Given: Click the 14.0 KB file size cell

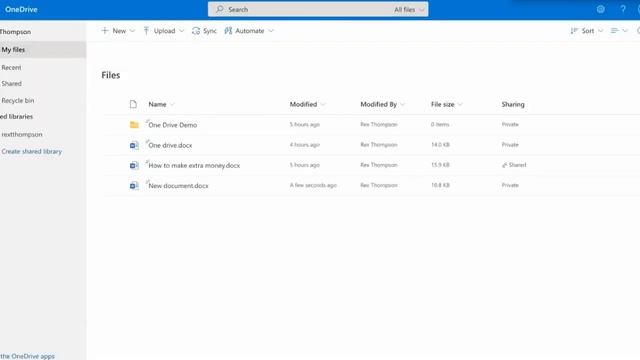Looking at the screenshot, I should click(x=440, y=144).
